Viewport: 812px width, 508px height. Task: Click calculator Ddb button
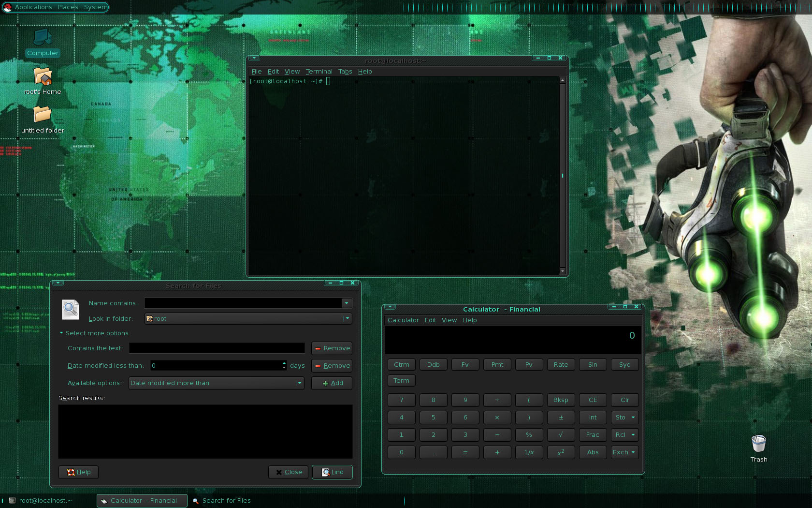tap(433, 365)
